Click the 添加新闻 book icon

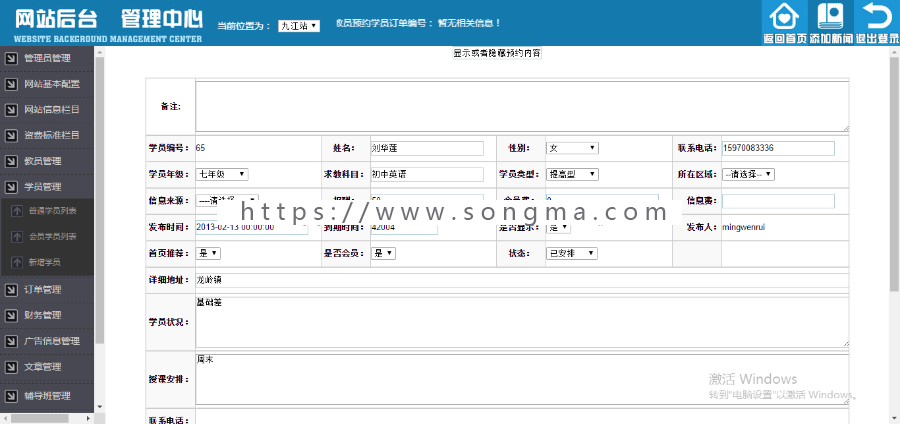coord(831,17)
